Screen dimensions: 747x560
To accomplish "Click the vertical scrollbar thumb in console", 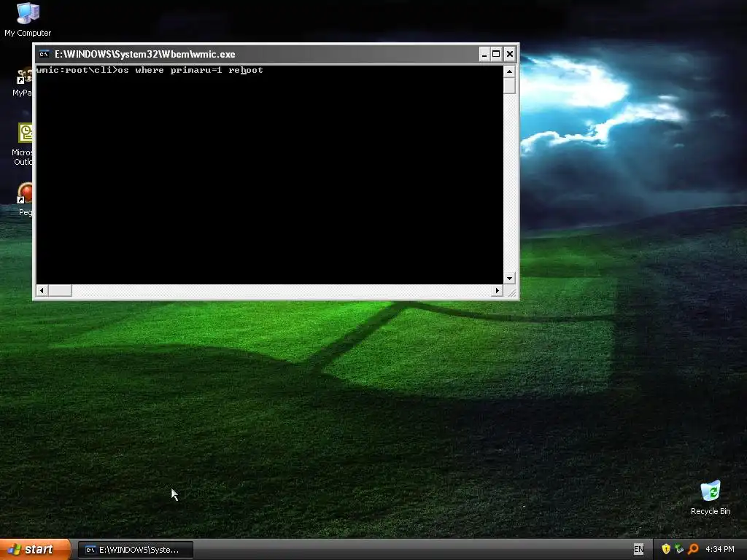I will pos(509,86).
